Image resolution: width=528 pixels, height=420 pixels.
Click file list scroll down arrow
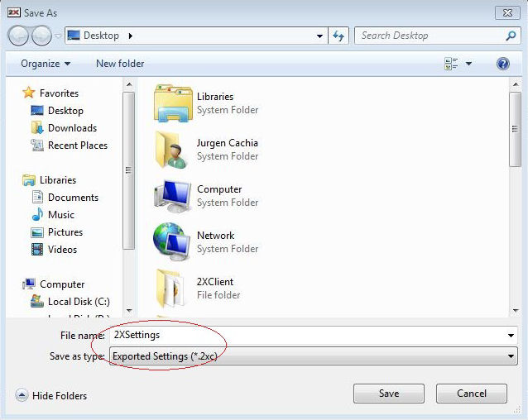[x=516, y=311]
